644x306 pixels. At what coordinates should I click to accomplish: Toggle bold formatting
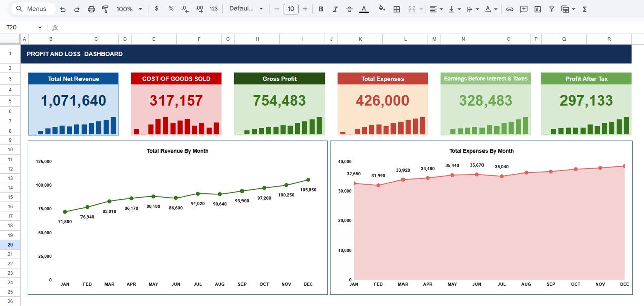tap(321, 9)
